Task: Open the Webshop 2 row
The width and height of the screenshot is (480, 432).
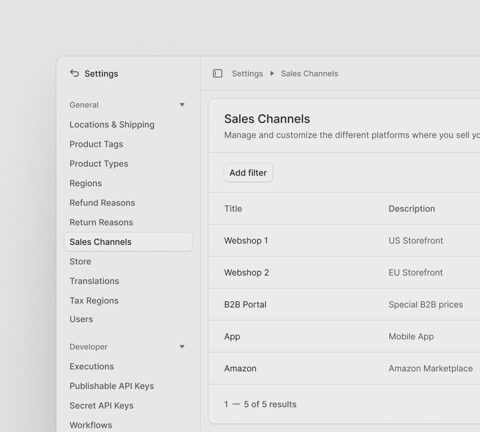Action: [344, 273]
